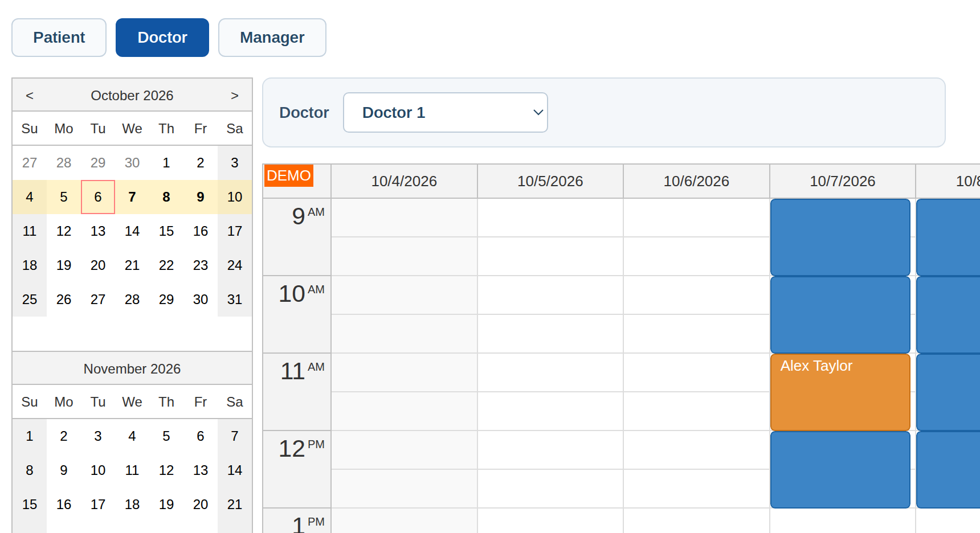Choose October 31 in the mini calendar
The image size is (980, 533).
pyautogui.click(x=235, y=300)
